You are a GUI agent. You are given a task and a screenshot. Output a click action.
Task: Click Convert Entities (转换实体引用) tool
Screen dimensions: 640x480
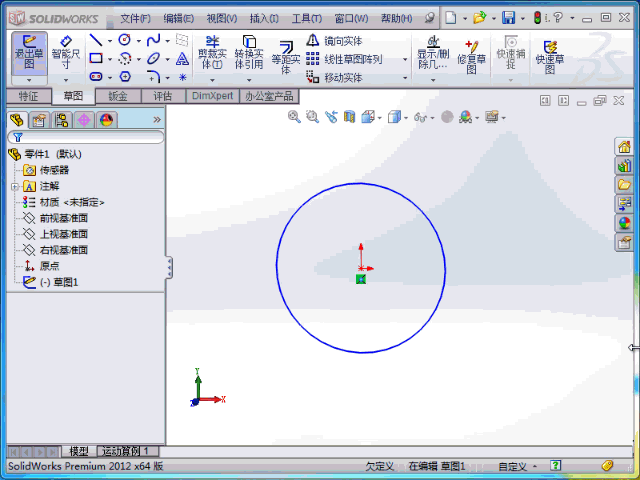click(x=249, y=52)
